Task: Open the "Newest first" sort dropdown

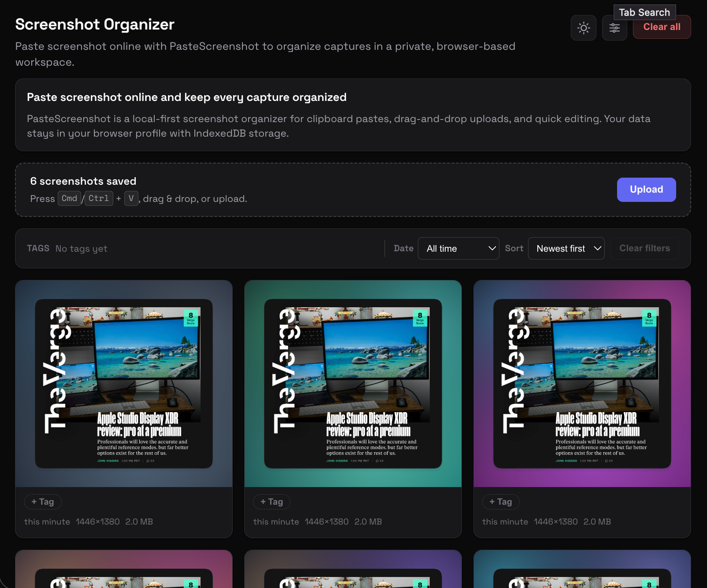Action: tap(566, 248)
